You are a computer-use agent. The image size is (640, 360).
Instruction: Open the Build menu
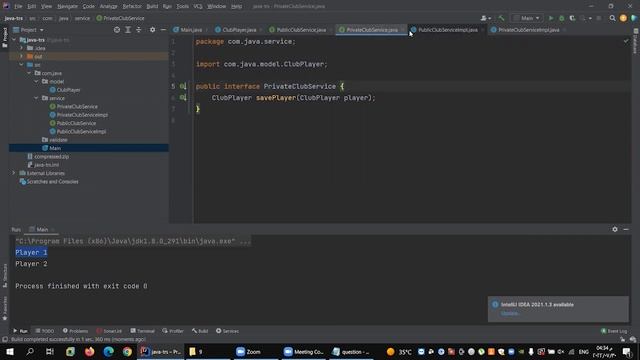pos(152,6)
